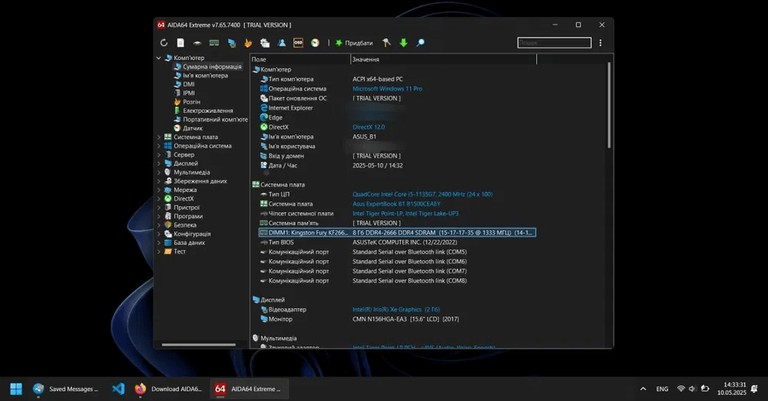Click the magnifier search icon in toolbar
The height and width of the screenshot is (401, 768).
pos(420,43)
